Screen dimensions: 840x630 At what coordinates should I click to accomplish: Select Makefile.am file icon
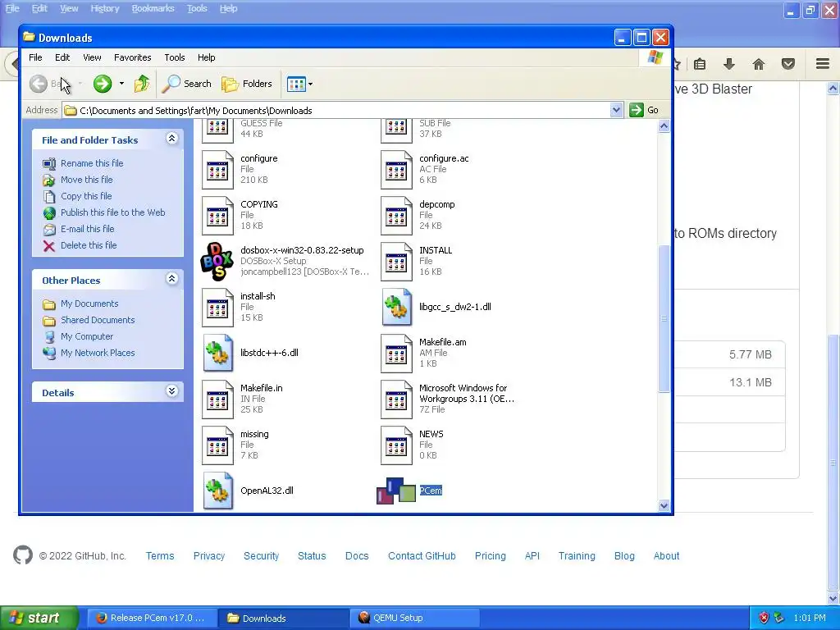pyautogui.click(x=396, y=353)
